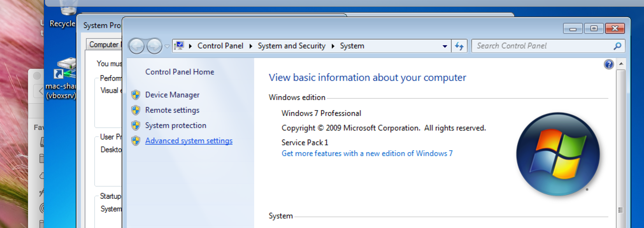Click the scroll up arrow of scrollbar
Screen dimensions: 644x228
(621, 64)
